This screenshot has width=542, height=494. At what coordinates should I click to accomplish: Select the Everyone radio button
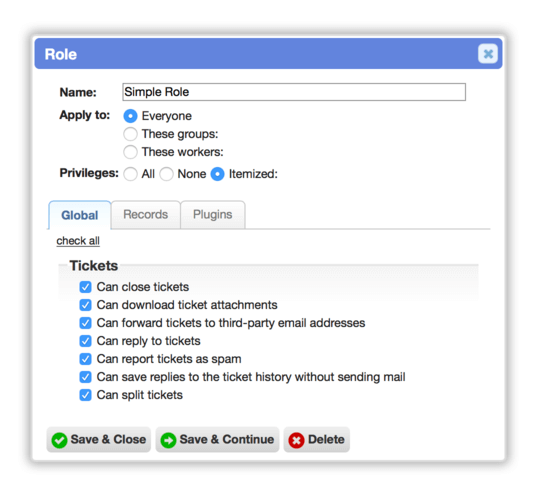(x=130, y=116)
